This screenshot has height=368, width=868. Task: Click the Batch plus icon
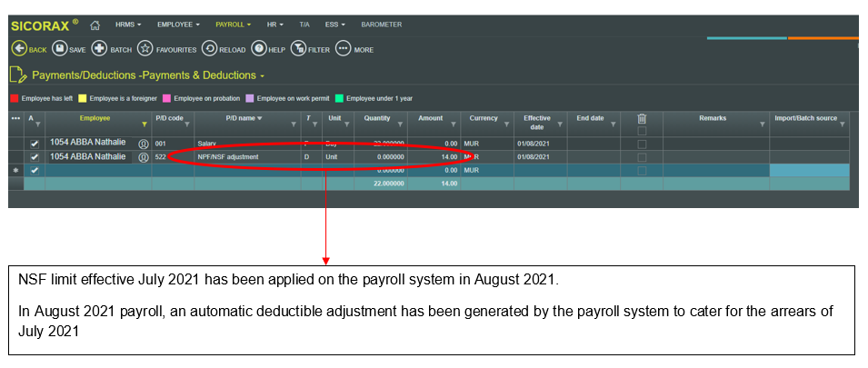tap(99, 49)
